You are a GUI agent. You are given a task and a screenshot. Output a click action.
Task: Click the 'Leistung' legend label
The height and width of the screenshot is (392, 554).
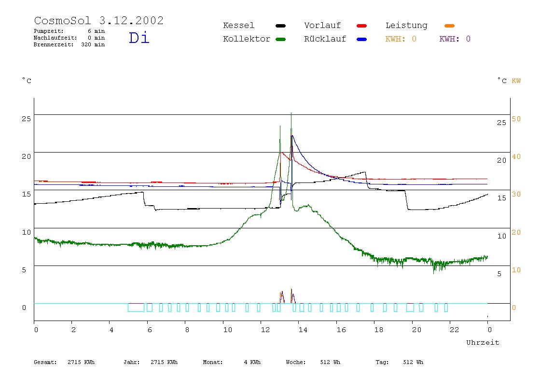tap(406, 26)
